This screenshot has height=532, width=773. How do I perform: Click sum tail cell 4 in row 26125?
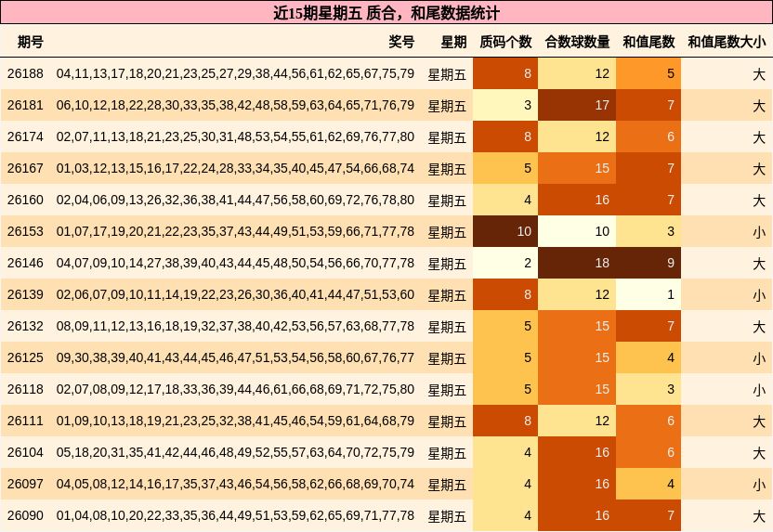click(x=649, y=357)
